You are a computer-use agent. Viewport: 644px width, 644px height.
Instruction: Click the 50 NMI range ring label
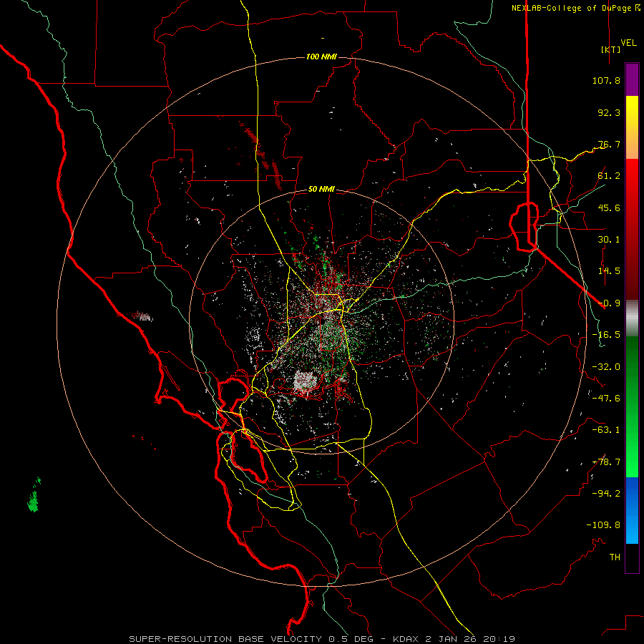pos(321,190)
